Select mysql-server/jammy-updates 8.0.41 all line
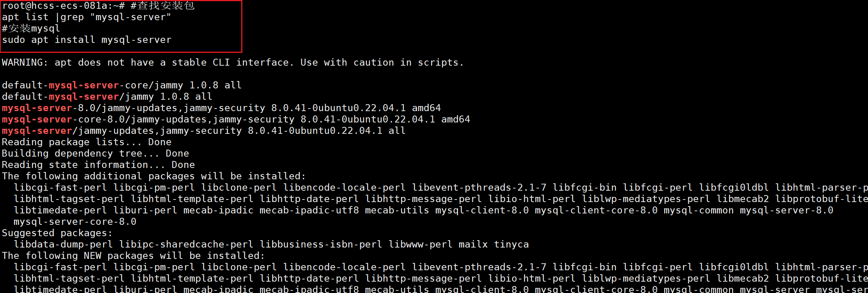The height and width of the screenshot is (293, 868). 204,131
